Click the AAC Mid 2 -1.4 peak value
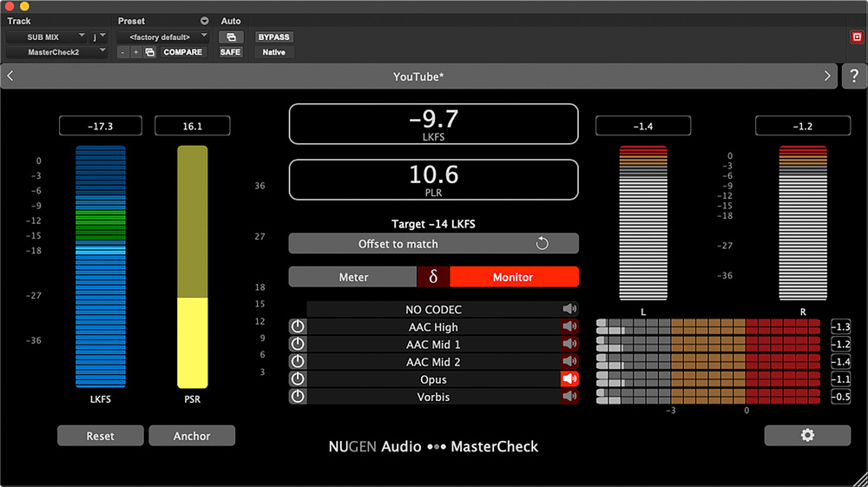 tap(840, 361)
